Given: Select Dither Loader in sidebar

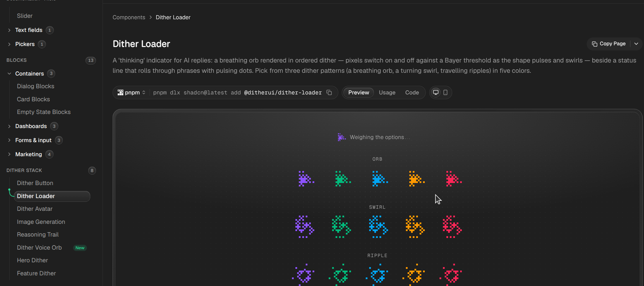Looking at the screenshot, I should 52,196.
